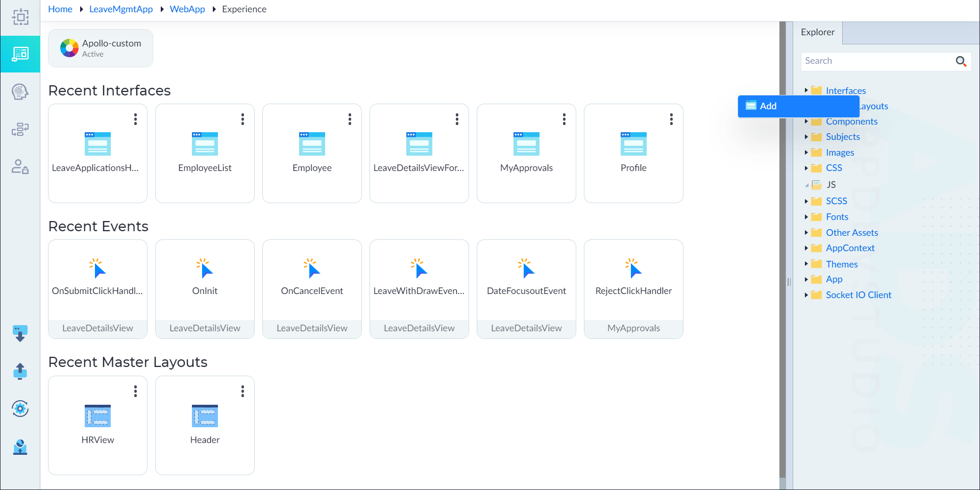Go to WebApp in the breadcrumb
This screenshot has width=980, height=490.
pos(187,9)
